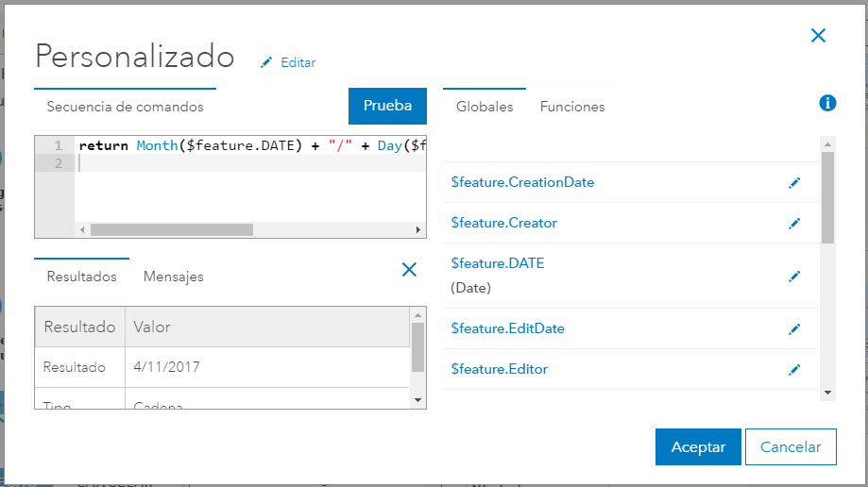The width and height of the screenshot is (868, 487).
Task: Insert $feature.DATE global into expression
Action: pos(498,263)
